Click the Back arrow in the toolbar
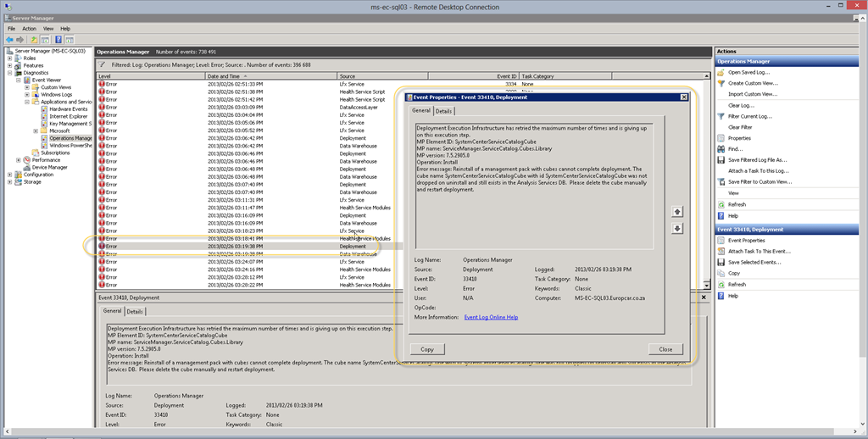 [x=9, y=39]
